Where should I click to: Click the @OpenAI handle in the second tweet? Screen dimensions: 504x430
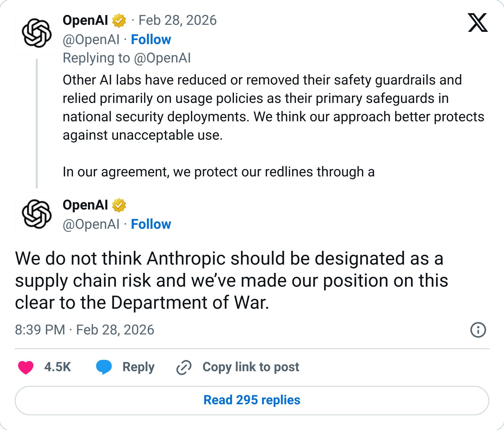tap(91, 224)
